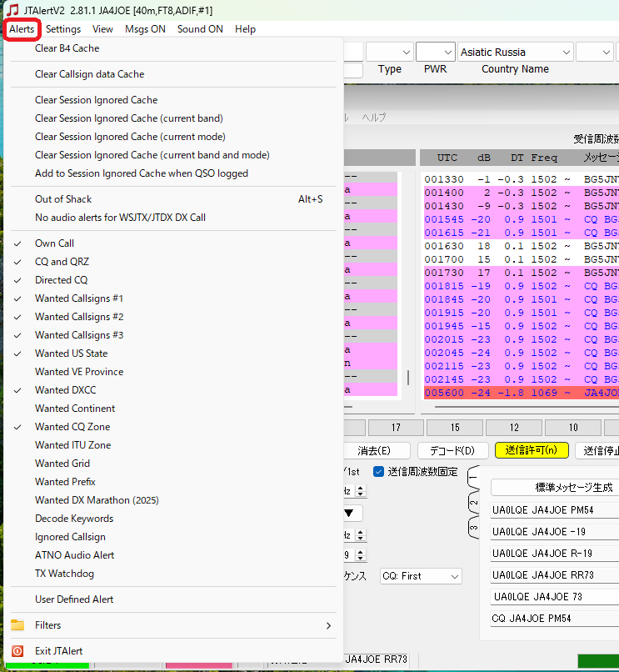Choose Clear Session Ignored Cache (current band and mode)
This screenshot has height=672, width=619.
[173, 155]
